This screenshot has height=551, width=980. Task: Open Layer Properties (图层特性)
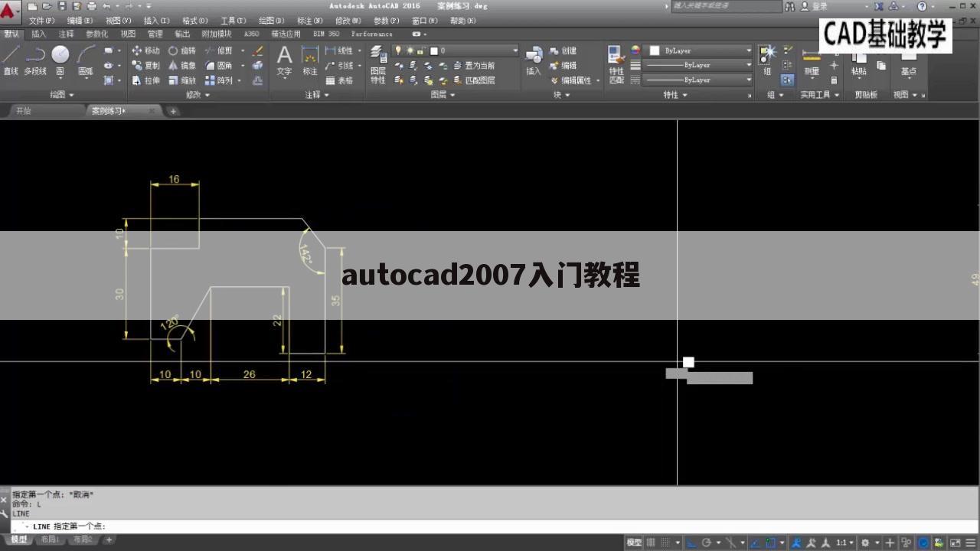click(x=378, y=64)
